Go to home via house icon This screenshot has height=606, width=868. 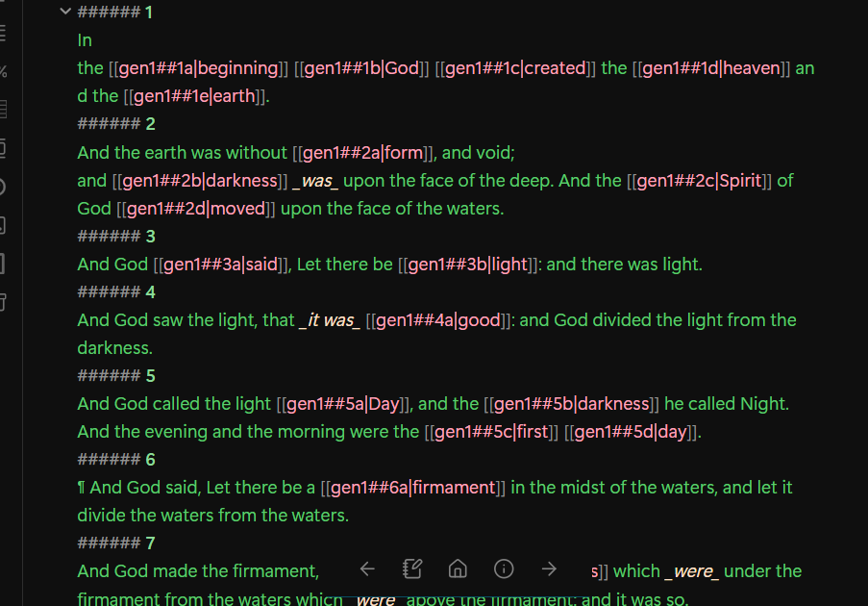click(x=459, y=568)
